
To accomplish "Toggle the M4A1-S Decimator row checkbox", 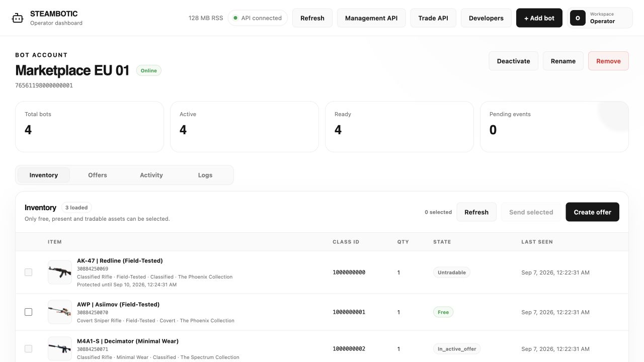I will click(28, 349).
